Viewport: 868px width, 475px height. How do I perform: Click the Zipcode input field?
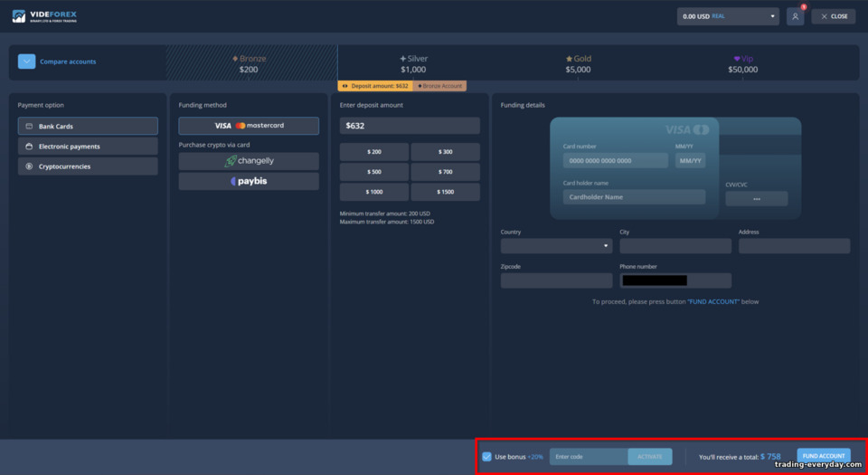coord(556,280)
